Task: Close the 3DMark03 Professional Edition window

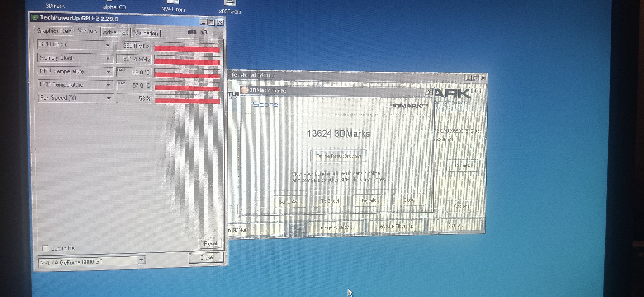Action: (x=483, y=78)
